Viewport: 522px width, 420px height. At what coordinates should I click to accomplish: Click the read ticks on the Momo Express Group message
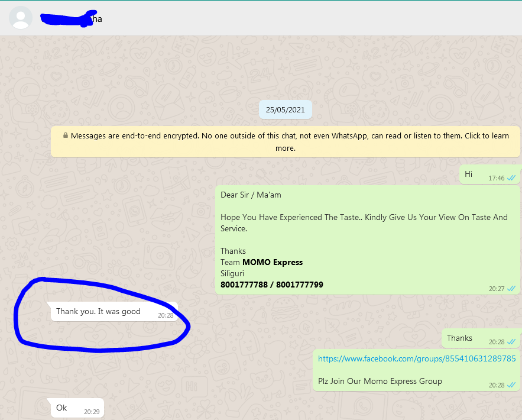coord(511,385)
